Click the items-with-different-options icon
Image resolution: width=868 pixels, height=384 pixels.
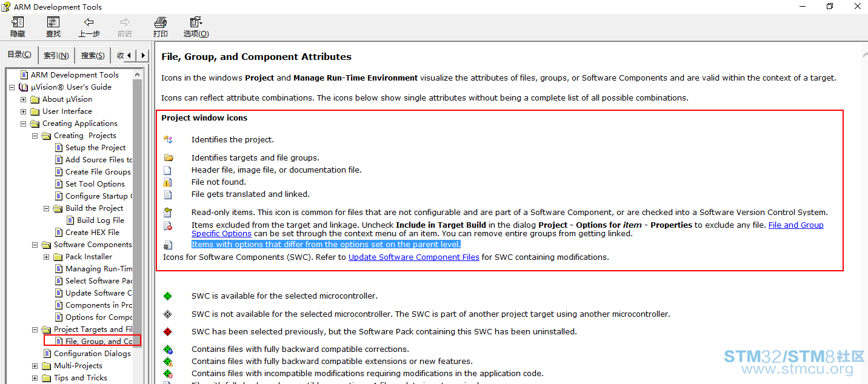tap(168, 245)
